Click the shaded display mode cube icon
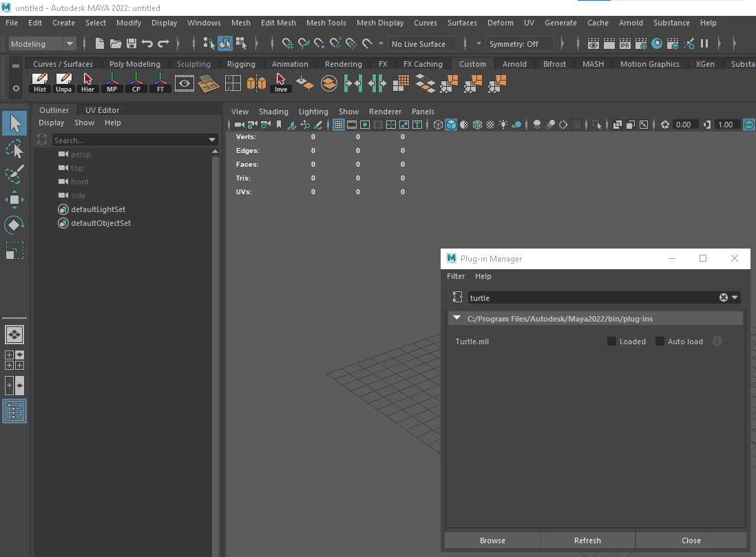The height and width of the screenshot is (557, 756). pos(450,124)
